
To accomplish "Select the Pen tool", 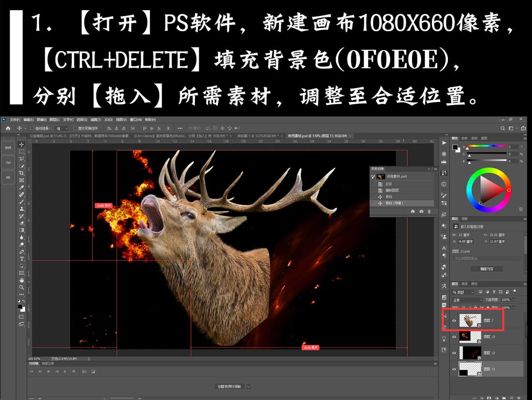I will pos(21,252).
